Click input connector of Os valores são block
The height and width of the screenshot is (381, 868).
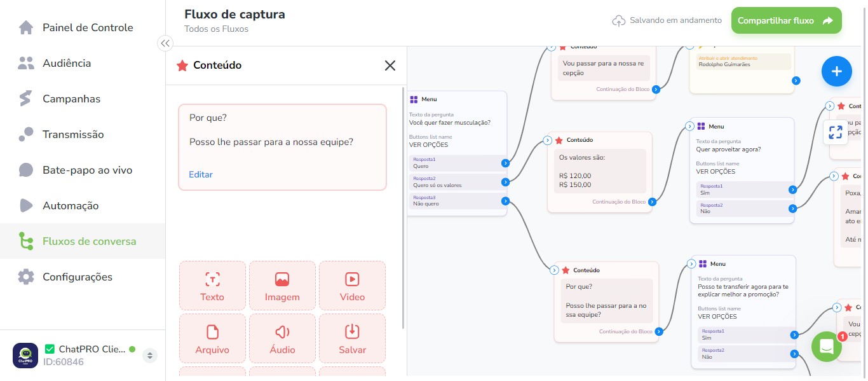pyautogui.click(x=548, y=140)
